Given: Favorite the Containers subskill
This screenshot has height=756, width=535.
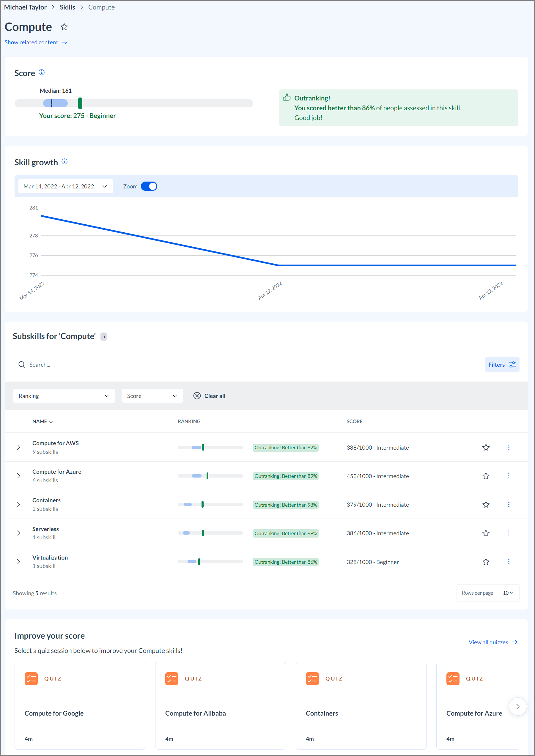Looking at the screenshot, I should 486,504.
